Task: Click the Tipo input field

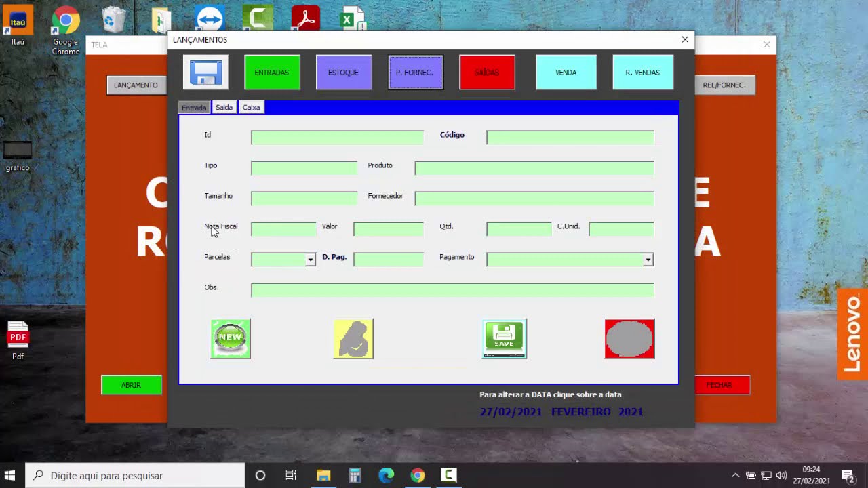Action: [x=304, y=168]
